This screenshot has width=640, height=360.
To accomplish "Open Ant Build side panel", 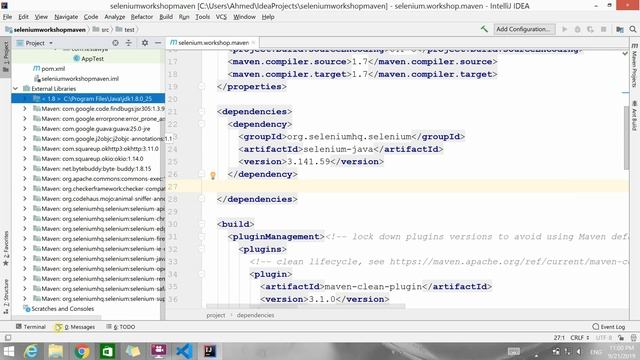I will point(634,116).
